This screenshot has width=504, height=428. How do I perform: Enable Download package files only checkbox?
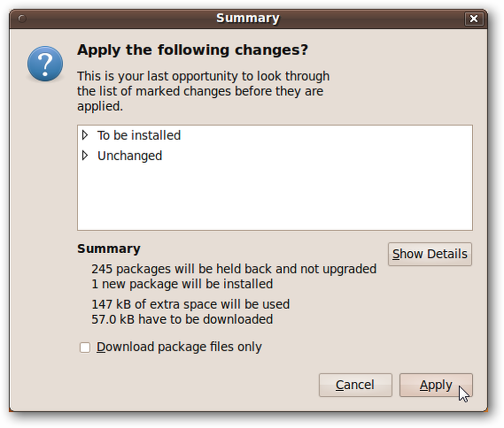click(x=85, y=347)
